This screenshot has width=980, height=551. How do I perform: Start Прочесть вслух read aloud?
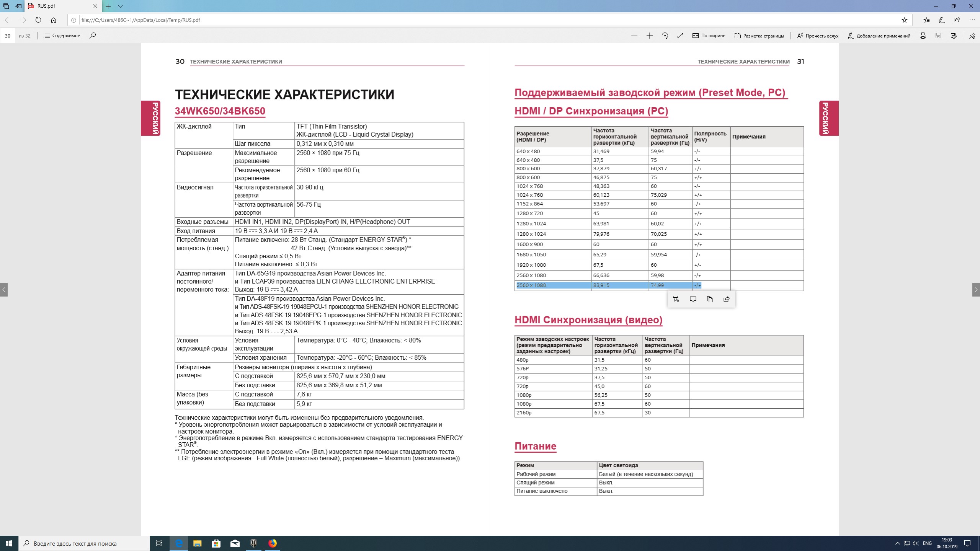[818, 36]
